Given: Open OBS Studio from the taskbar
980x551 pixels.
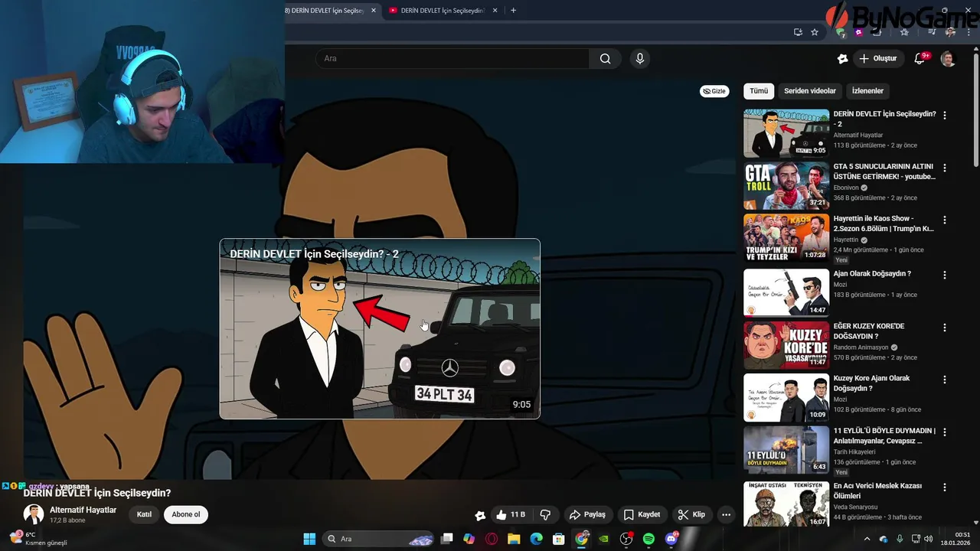Looking at the screenshot, I should coord(626,539).
